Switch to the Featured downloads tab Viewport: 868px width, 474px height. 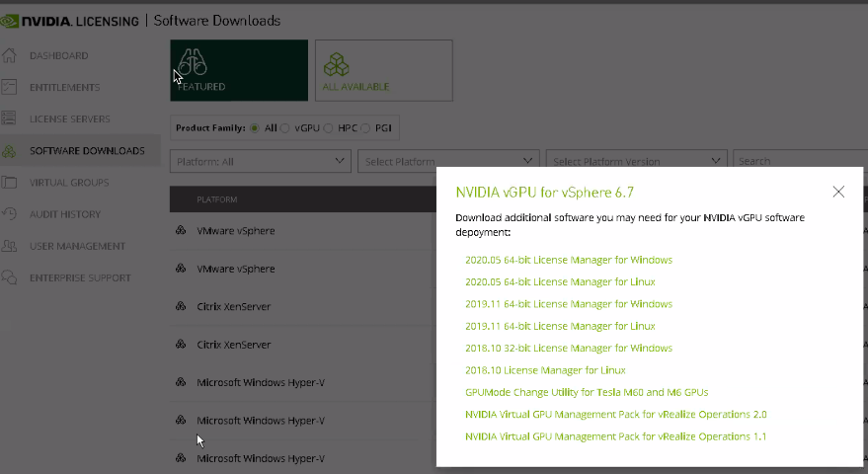(239, 70)
